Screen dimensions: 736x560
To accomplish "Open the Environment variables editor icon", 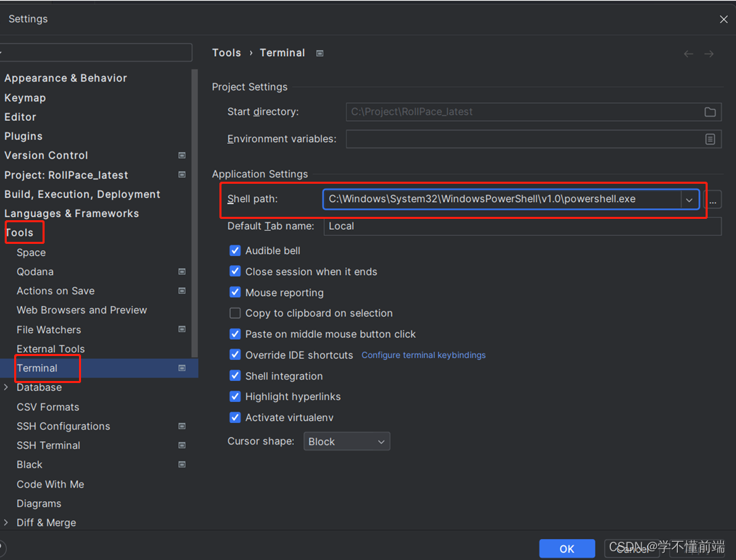I will pos(710,139).
